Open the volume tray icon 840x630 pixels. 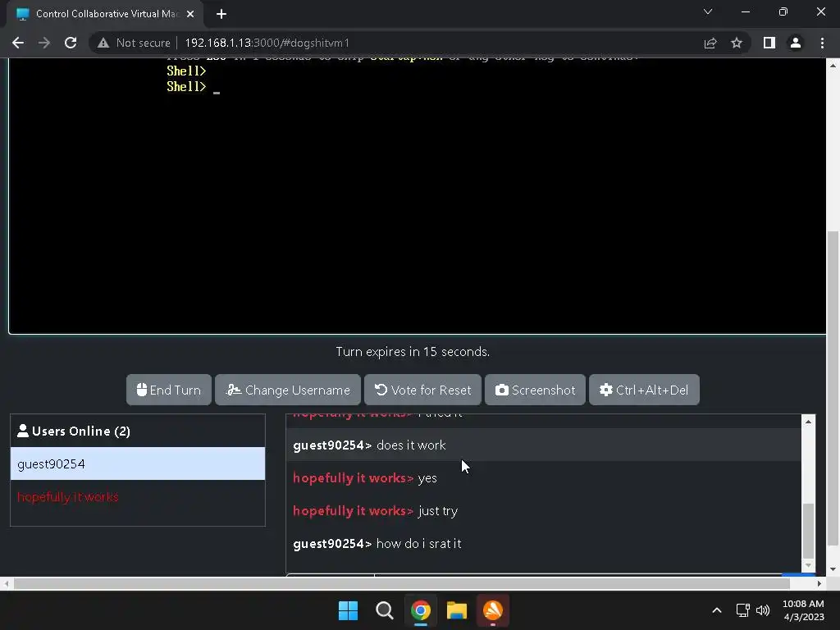(763, 610)
